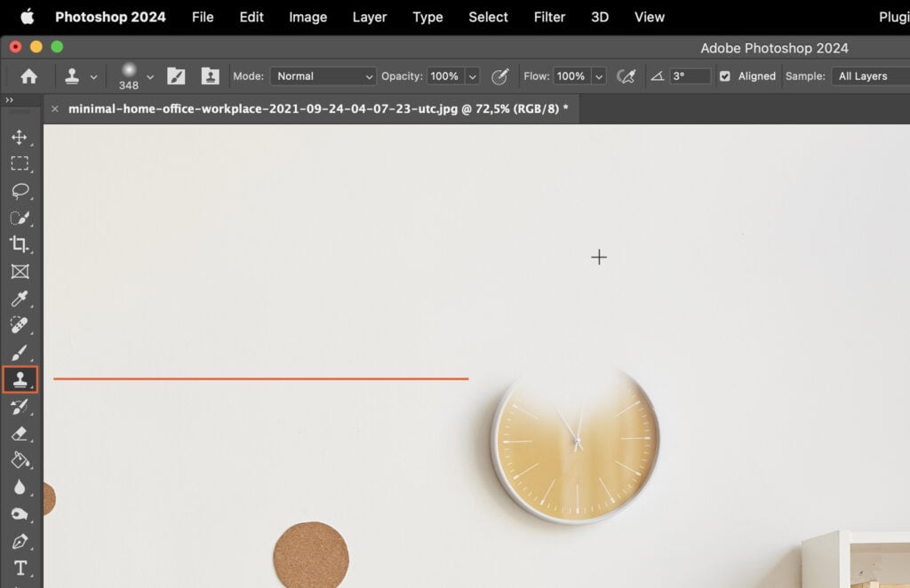Click the Photoshop Home button

click(27, 76)
